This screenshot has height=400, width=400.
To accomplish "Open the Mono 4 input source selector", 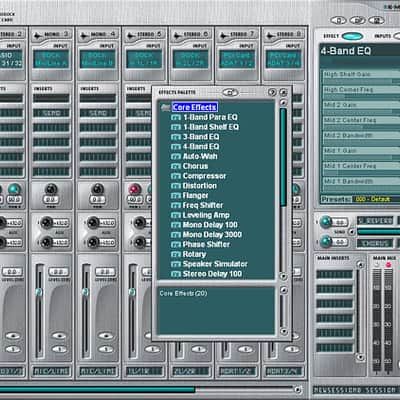I will (98, 59).
